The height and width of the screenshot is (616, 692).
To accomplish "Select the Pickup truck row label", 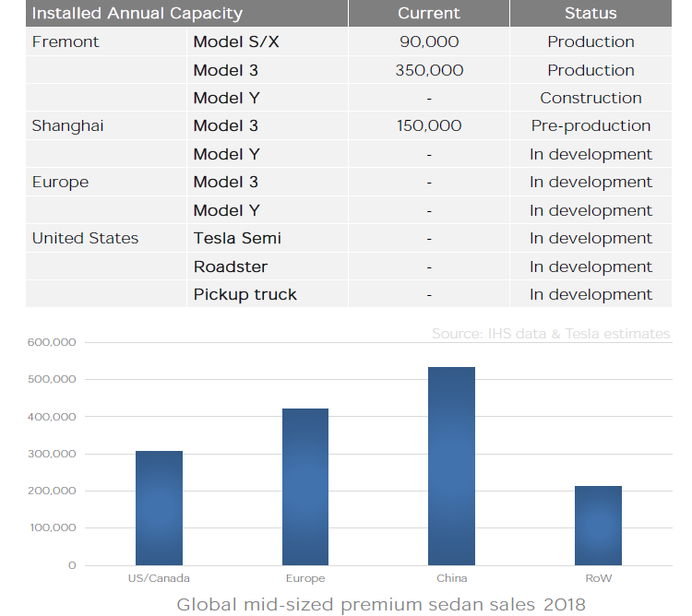I will point(245,294).
